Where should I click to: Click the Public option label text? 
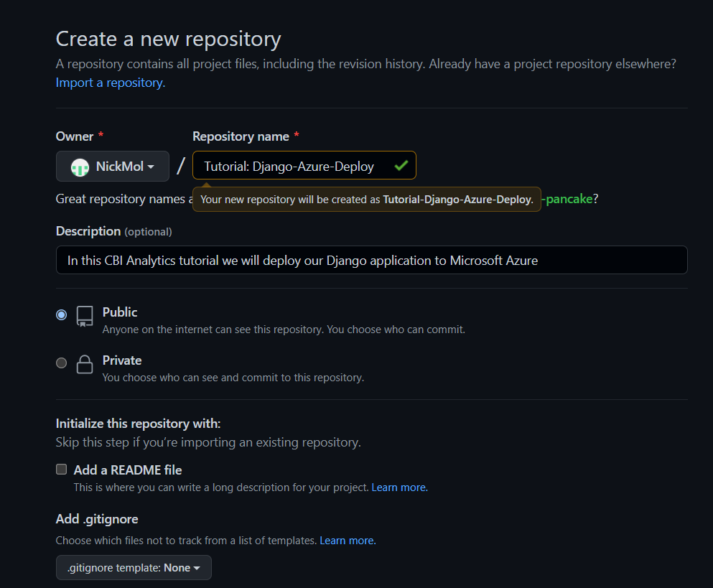click(120, 312)
